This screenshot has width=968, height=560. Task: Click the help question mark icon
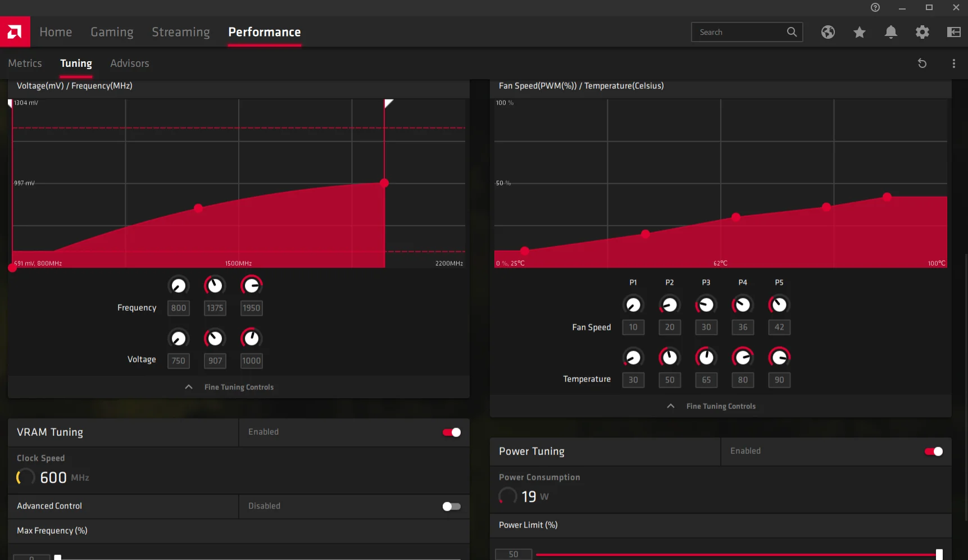[x=875, y=7]
